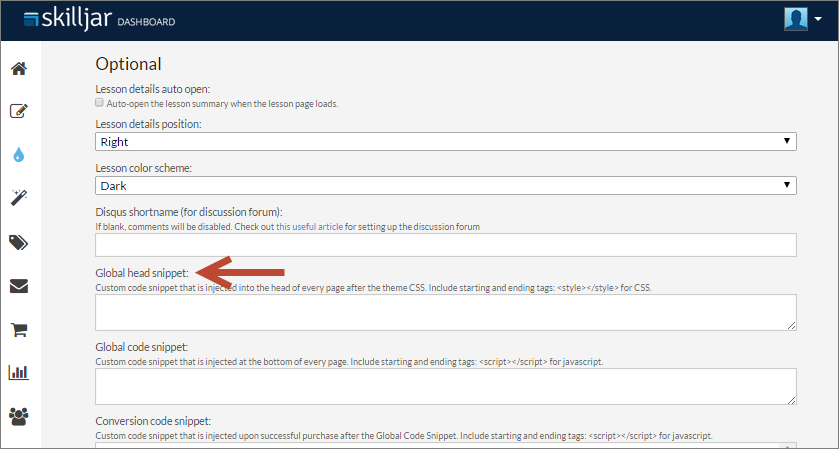Click into the Global head snippet textarea
Screen dimensions: 839x449
446,313
